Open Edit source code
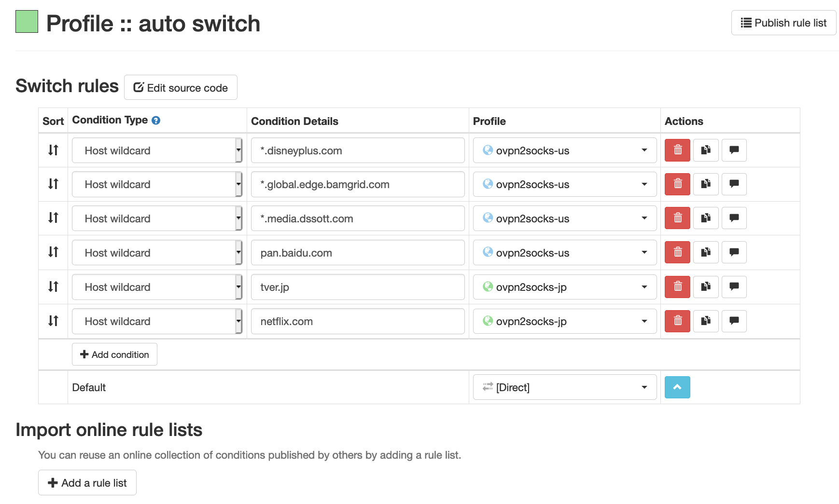This screenshot has height=504, width=839. (x=181, y=87)
